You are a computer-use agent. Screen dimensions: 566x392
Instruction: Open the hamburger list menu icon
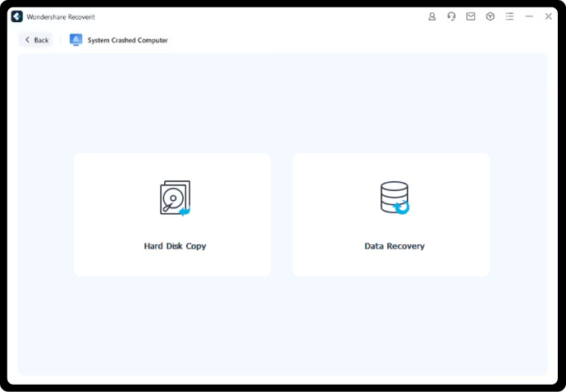[509, 16]
